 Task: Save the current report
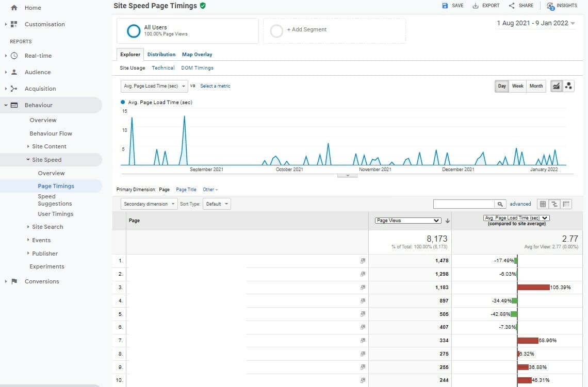tap(452, 6)
